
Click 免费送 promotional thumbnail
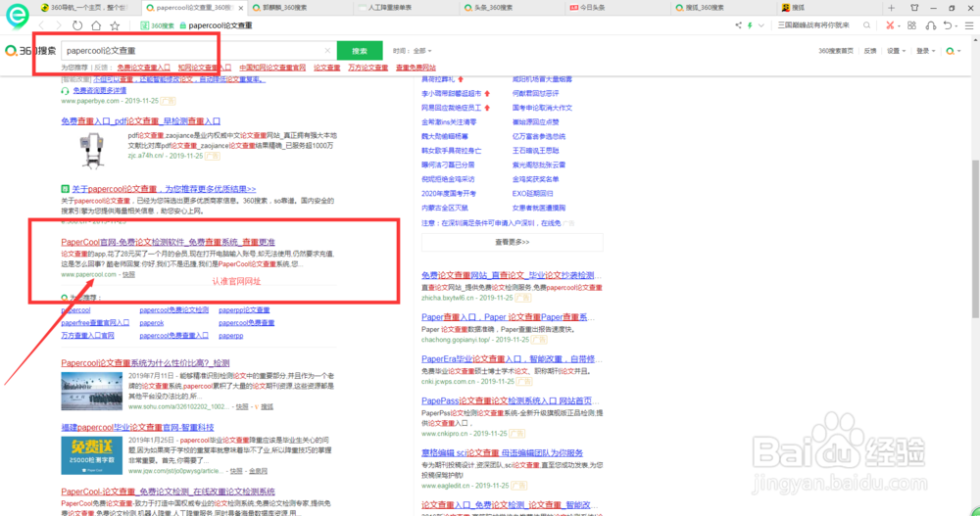(x=92, y=455)
